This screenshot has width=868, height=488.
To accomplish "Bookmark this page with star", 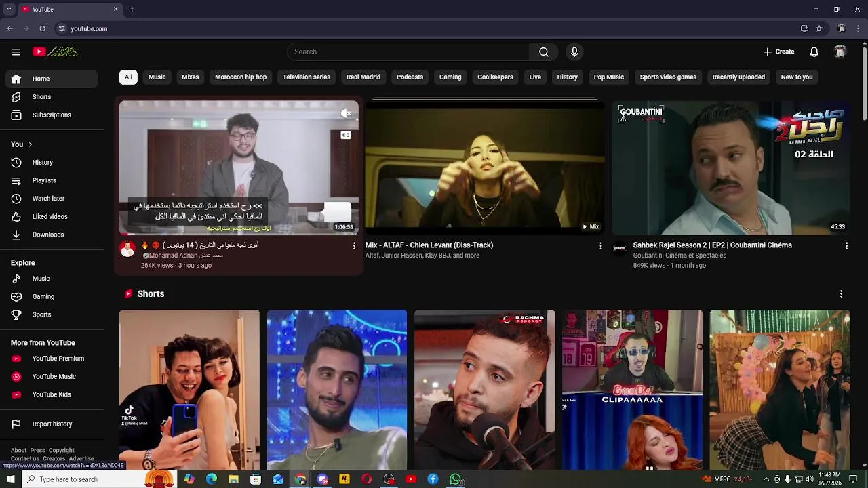I will coord(819,28).
